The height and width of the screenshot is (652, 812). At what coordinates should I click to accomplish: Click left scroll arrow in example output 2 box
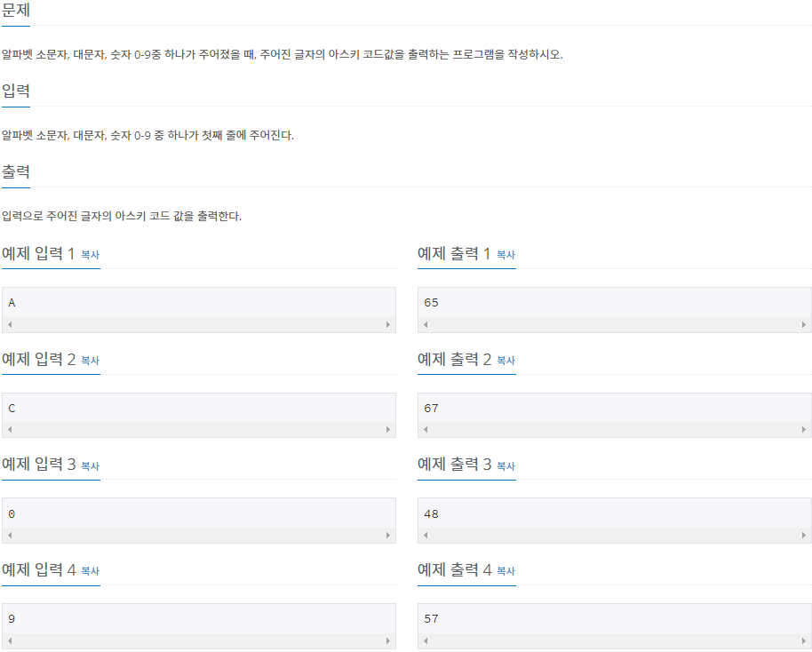(426, 429)
